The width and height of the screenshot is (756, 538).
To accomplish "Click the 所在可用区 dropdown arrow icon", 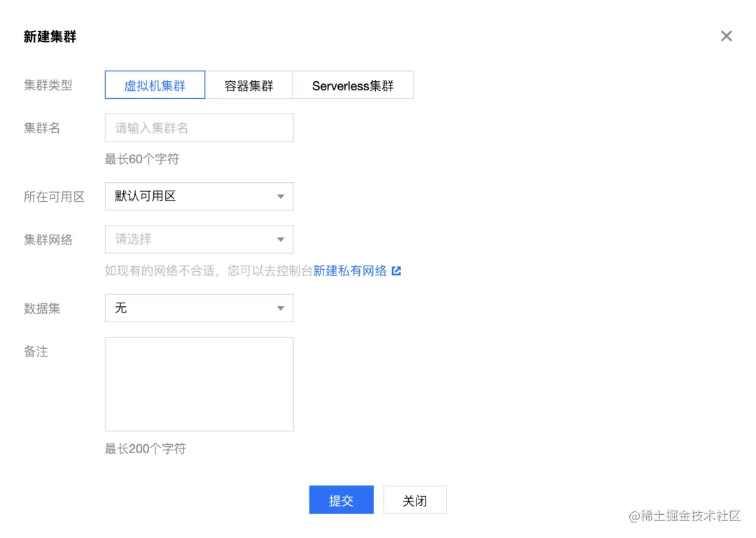I will pos(280,196).
